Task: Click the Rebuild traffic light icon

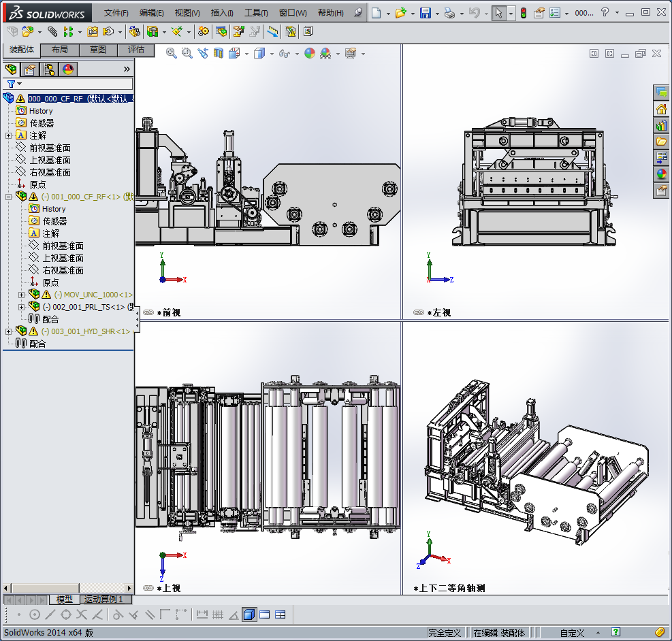Action: coord(523,13)
